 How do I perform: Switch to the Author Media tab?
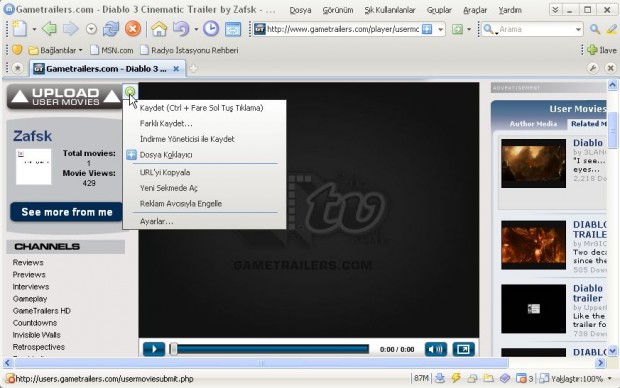point(533,124)
